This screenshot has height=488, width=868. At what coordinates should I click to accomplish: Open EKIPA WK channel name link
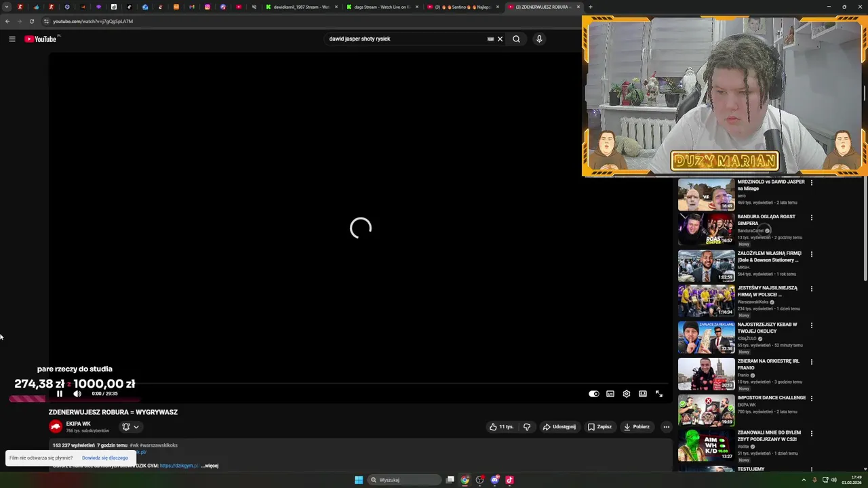click(x=79, y=424)
